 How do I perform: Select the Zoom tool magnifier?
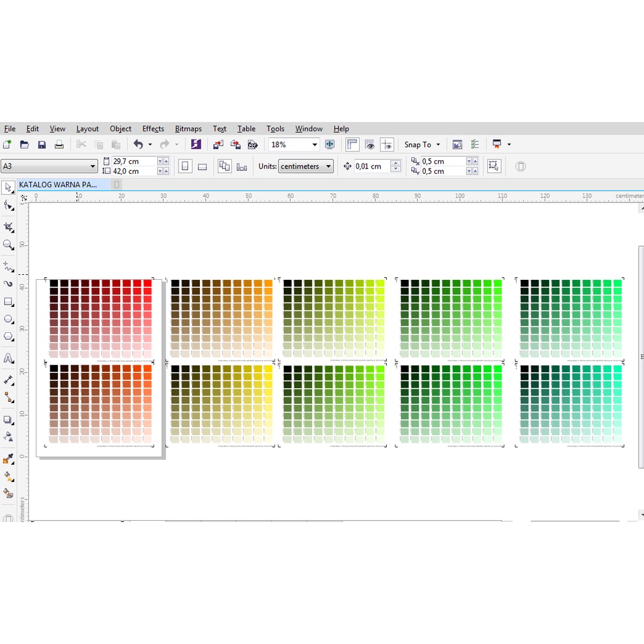[8, 245]
